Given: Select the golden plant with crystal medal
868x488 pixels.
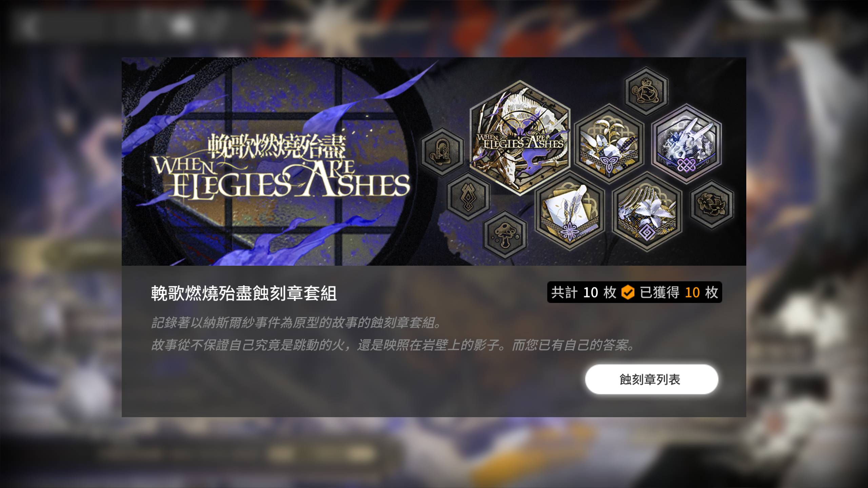Looking at the screenshot, I should coord(609,144).
